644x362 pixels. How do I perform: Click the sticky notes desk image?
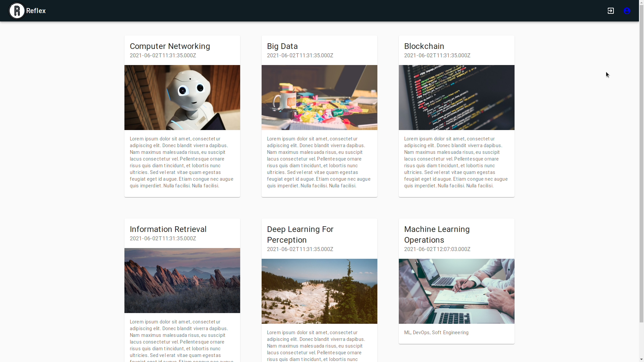coord(319,98)
